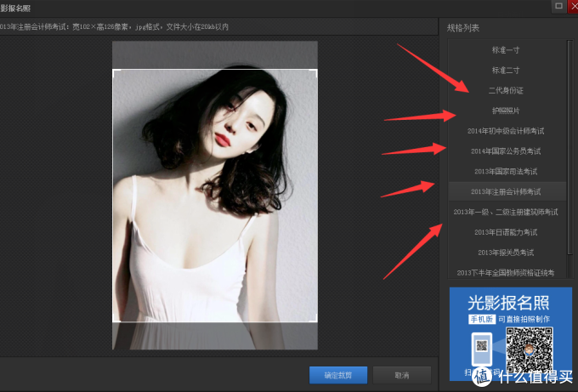Image resolution: width=578 pixels, height=392 pixels.
Task: Click the phone icon in the banner
Action: pos(482,349)
